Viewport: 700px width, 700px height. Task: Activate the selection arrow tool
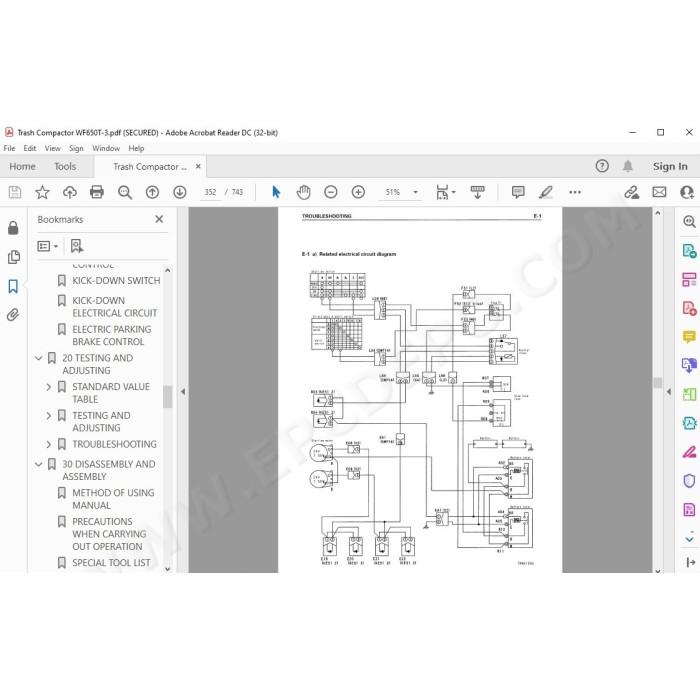[x=276, y=192]
